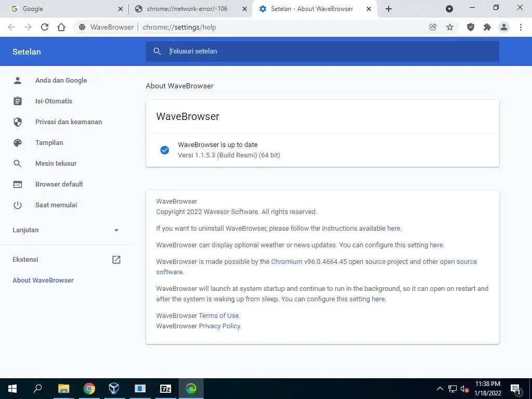Viewport: 532px width, 399px height.
Task: Open Isi-Otomatis settings section
Action: [x=54, y=101]
